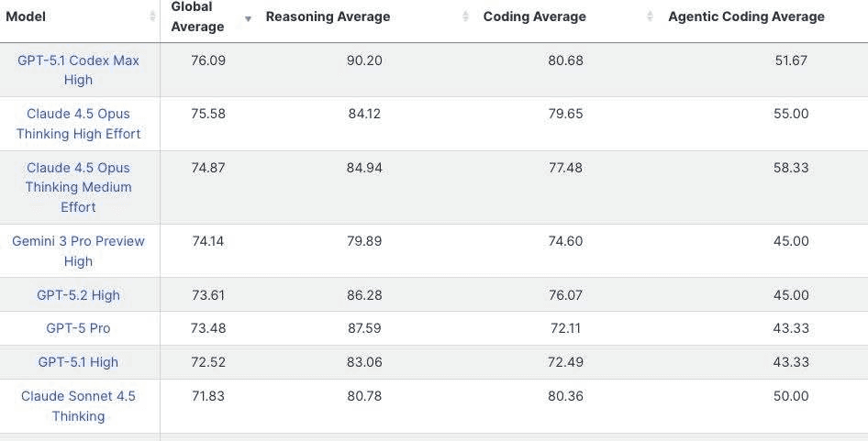This screenshot has width=868, height=441.
Task: Click the Model column sort icon
Action: click(152, 17)
